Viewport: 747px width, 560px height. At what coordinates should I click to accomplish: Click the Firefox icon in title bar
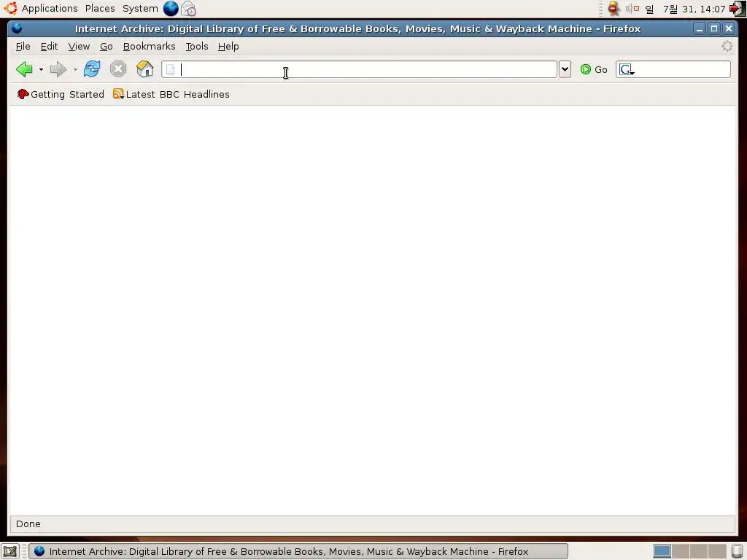click(17, 28)
